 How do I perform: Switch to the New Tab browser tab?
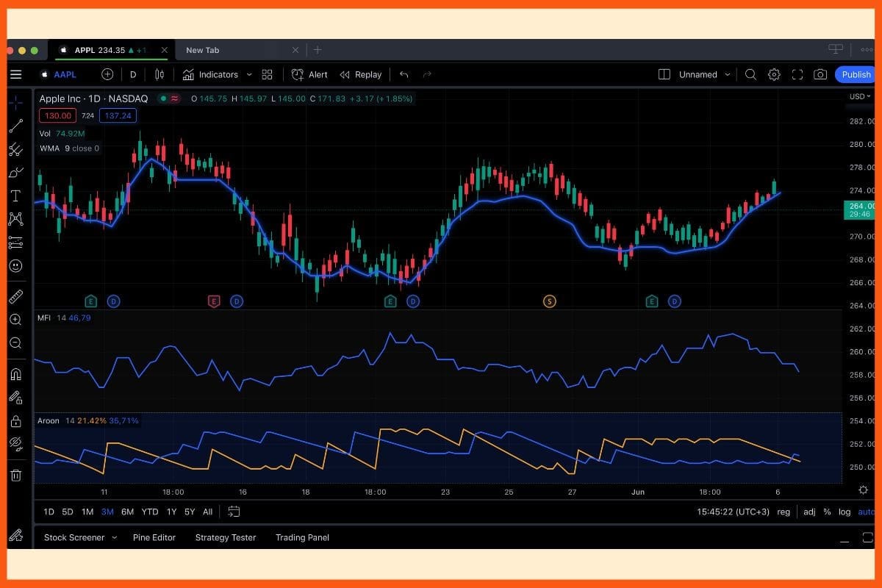click(x=203, y=50)
